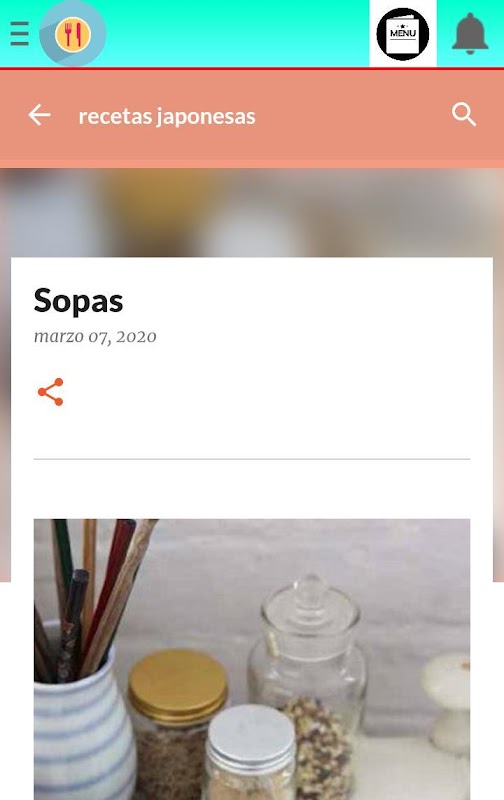Select the recetas japonesas blog title
The image size is (504, 800).
(167, 116)
